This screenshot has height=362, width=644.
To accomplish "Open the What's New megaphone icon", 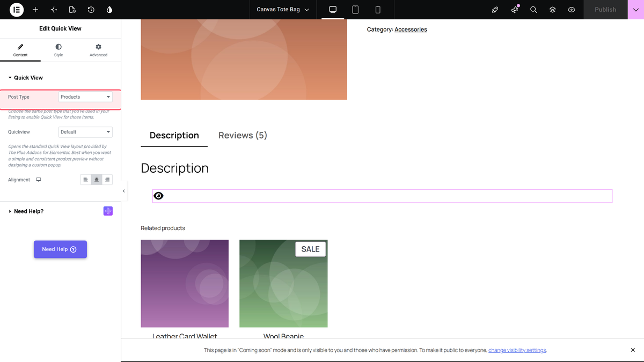I will (515, 10).
